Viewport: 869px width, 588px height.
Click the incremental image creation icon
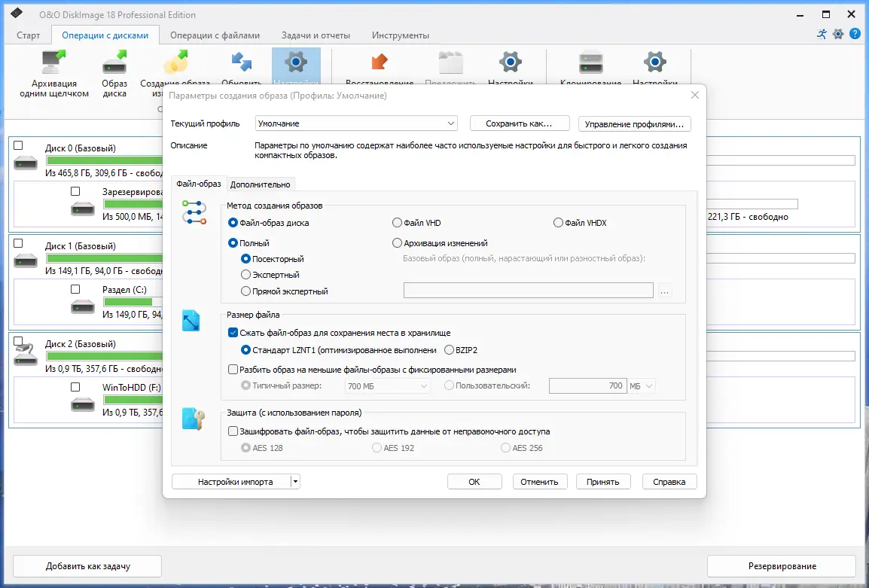[175, 62]
